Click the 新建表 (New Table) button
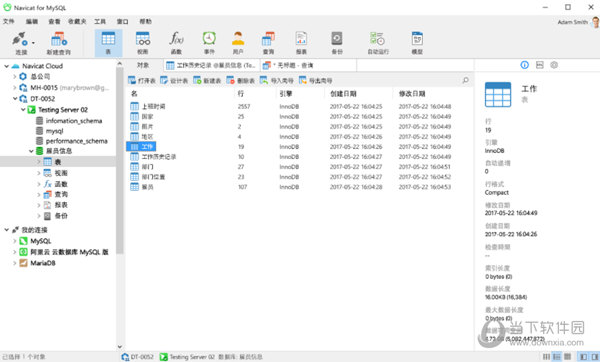Image resolution: width=600 pixels, height=362 pixels. [207, 80]
